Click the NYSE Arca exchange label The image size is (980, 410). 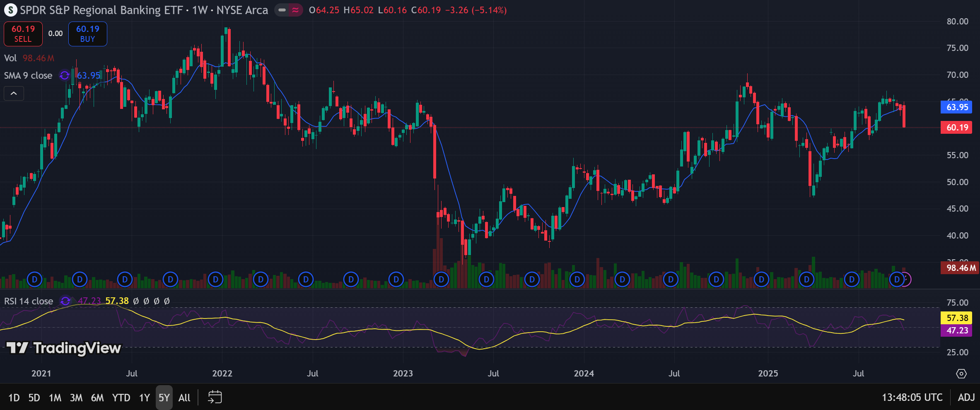click(x=242, y=10)
